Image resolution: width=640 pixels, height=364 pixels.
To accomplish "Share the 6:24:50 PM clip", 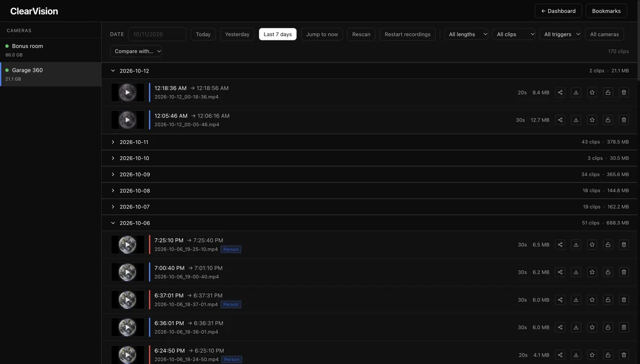I will [x=560, y=355].
